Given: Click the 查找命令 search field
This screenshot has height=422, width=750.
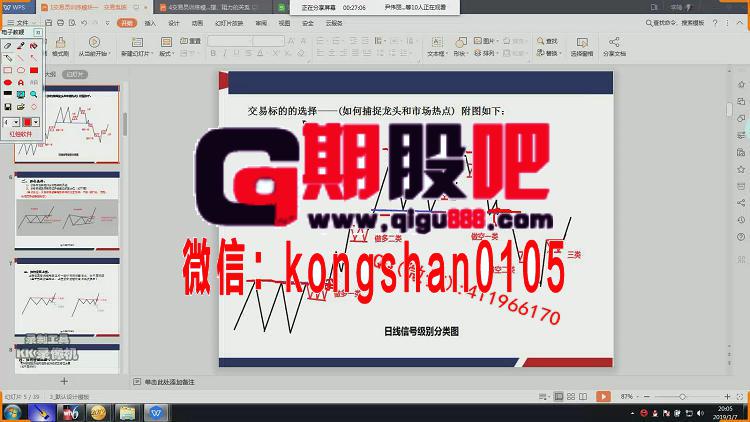Looking at the screenshot, I should 675,22.
